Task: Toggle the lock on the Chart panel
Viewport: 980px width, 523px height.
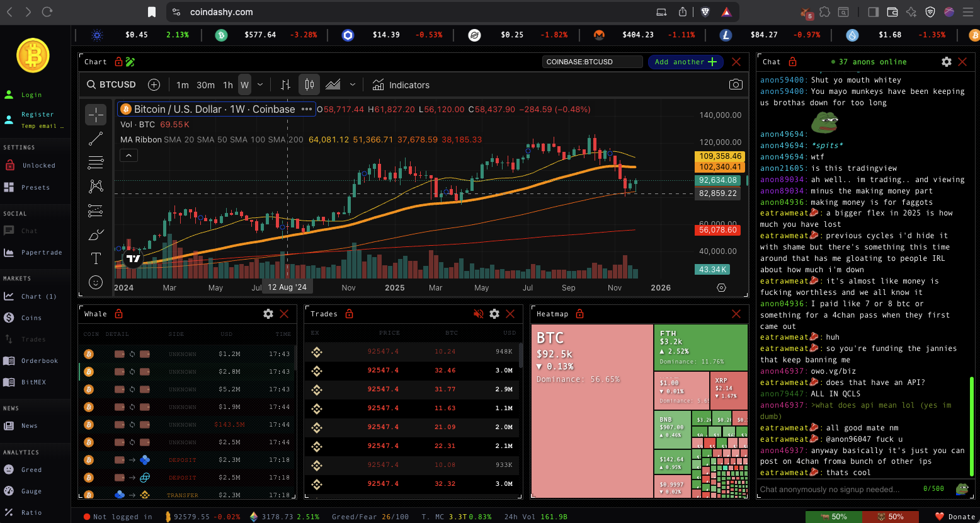Action: click(118, 62)
